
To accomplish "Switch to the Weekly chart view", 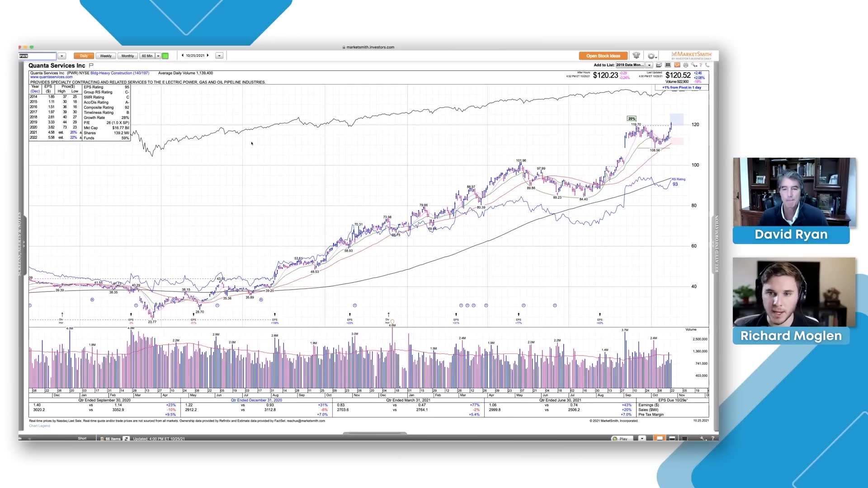I will 106,56.
